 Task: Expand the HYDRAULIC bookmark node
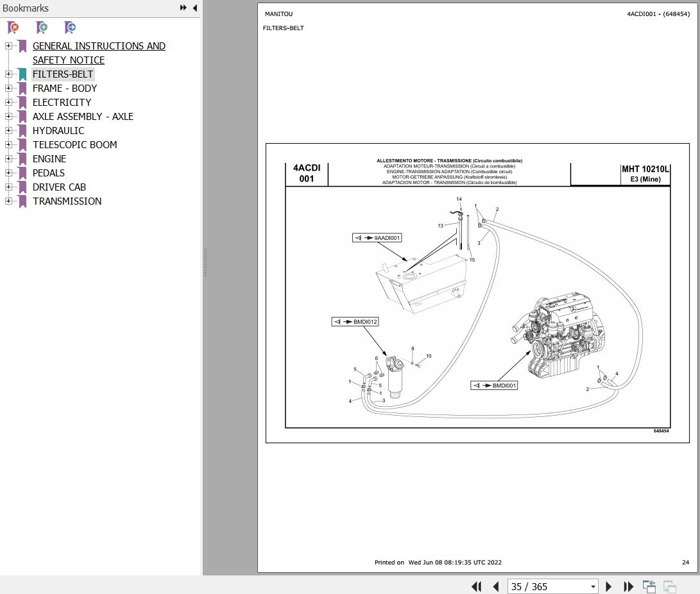[8, 130]
